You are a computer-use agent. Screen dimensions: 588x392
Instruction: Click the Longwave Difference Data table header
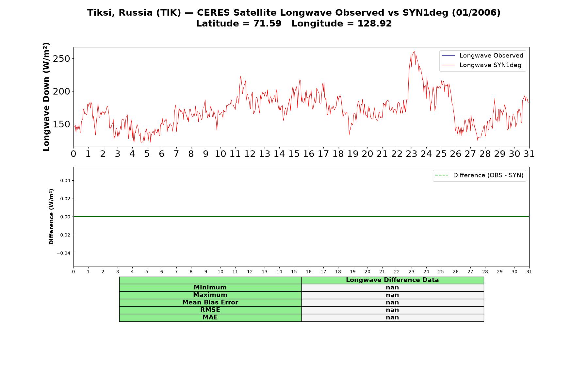[x=392, y=280]
